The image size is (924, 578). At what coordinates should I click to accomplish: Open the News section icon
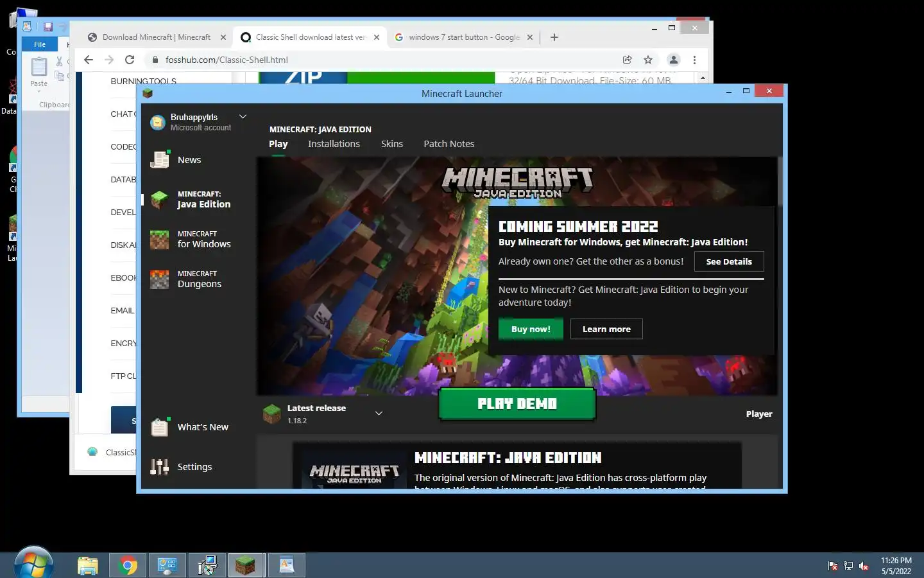pos(159,159)
